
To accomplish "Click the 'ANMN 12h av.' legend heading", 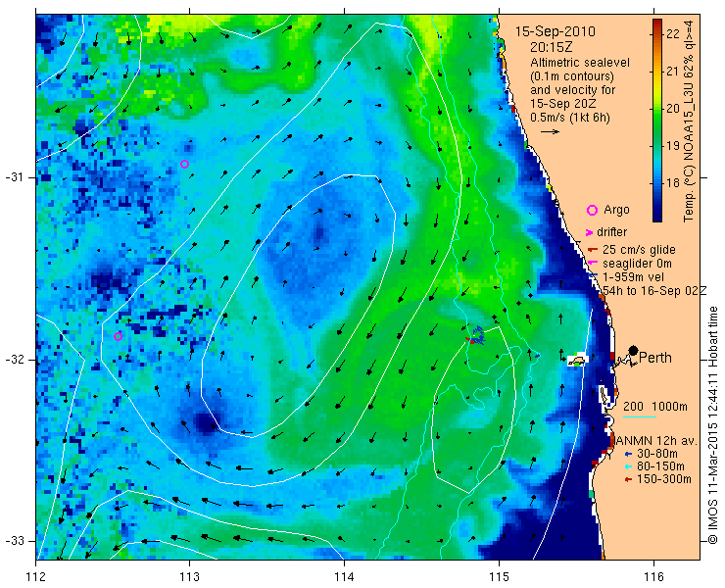I will (656, 440).
